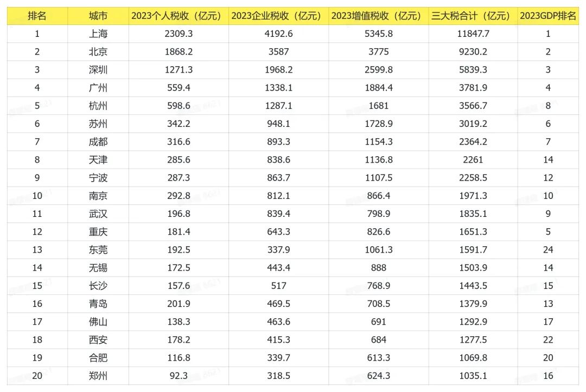Click the 排名 column header
586x392 pixels.
pyautogui.click(x=37, y=16)
